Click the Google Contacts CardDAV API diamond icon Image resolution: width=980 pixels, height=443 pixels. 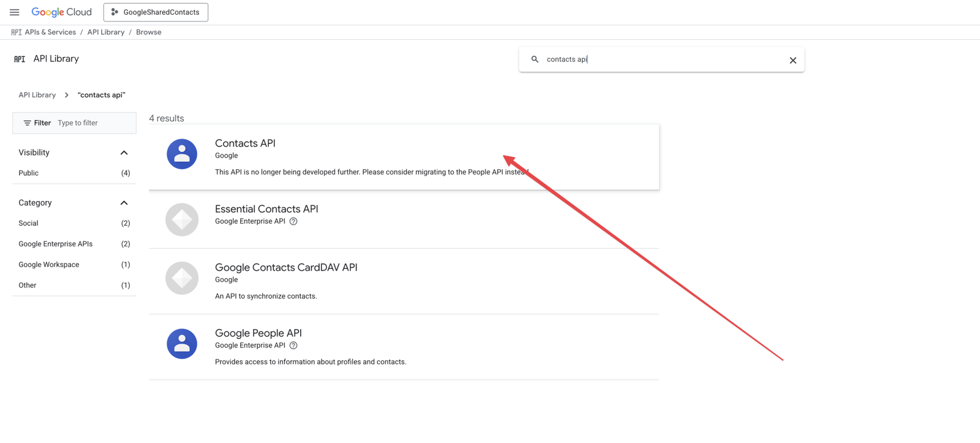coord(182,278)
